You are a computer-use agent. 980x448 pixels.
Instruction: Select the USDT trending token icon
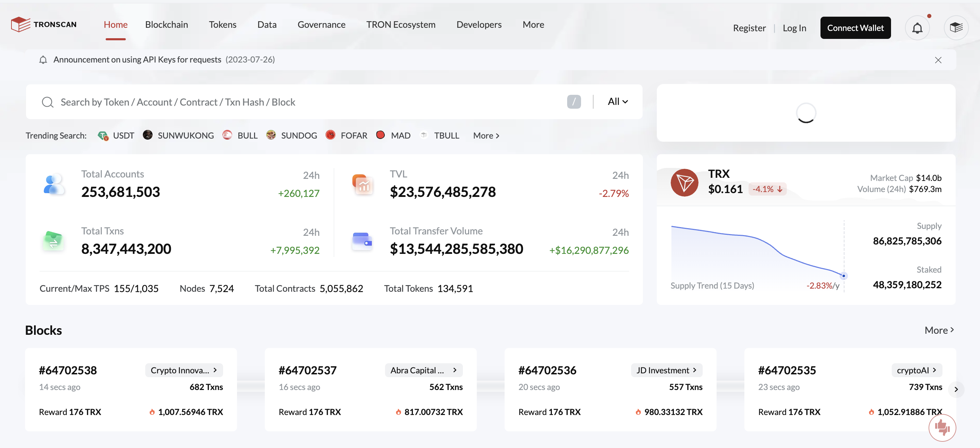(x=103, y=135)
